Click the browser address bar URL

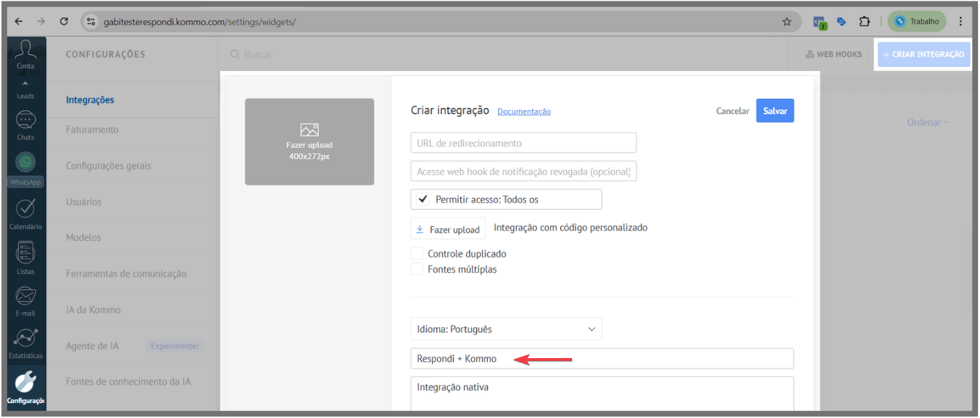point(200,22)
